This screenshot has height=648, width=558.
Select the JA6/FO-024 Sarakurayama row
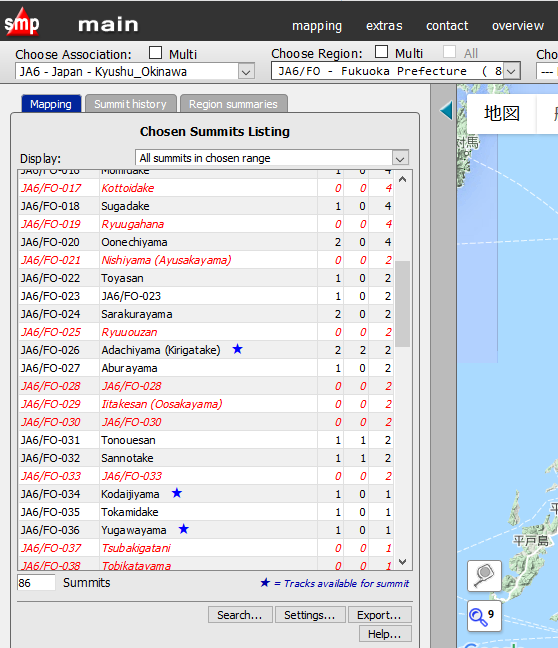pyautogui.click(x=205, y=314)
